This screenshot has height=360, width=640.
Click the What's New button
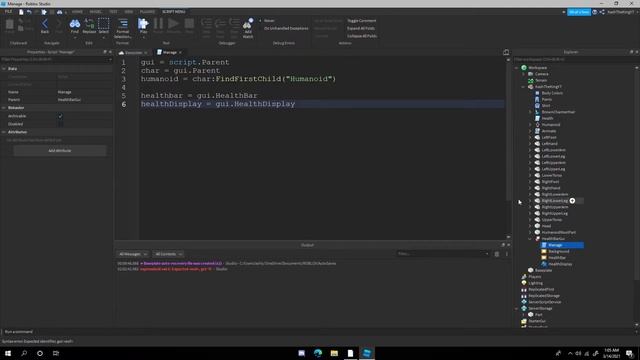[579, 12]
